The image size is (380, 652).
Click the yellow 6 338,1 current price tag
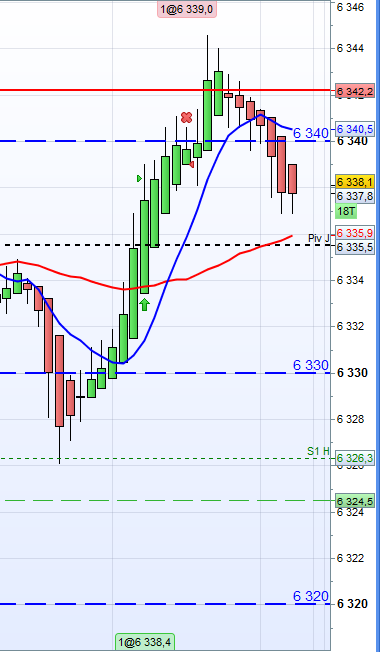pyautogui.click(x=355, y=182)
